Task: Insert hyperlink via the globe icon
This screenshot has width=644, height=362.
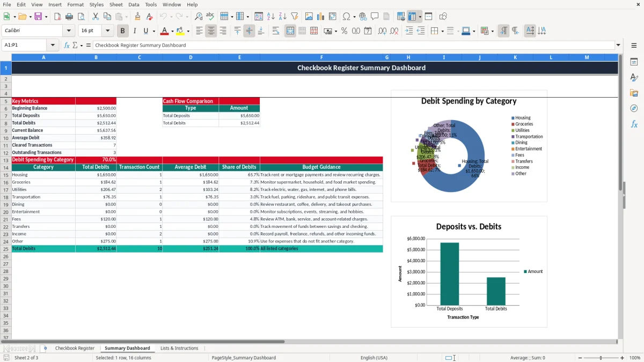Action: coord(363,17)
